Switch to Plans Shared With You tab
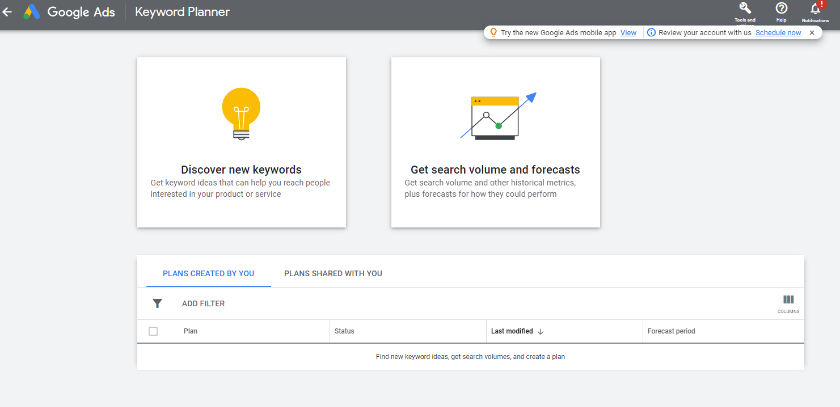 pos(333,273)
